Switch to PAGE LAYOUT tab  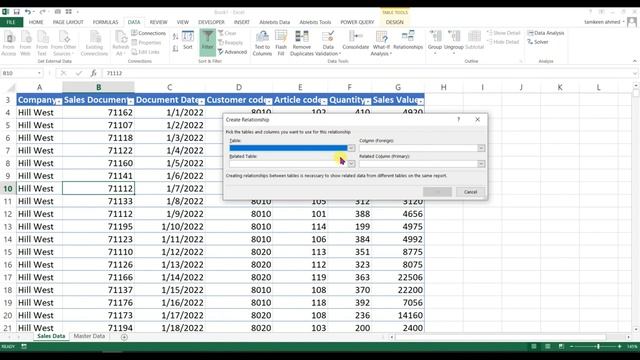coord(68,22)
